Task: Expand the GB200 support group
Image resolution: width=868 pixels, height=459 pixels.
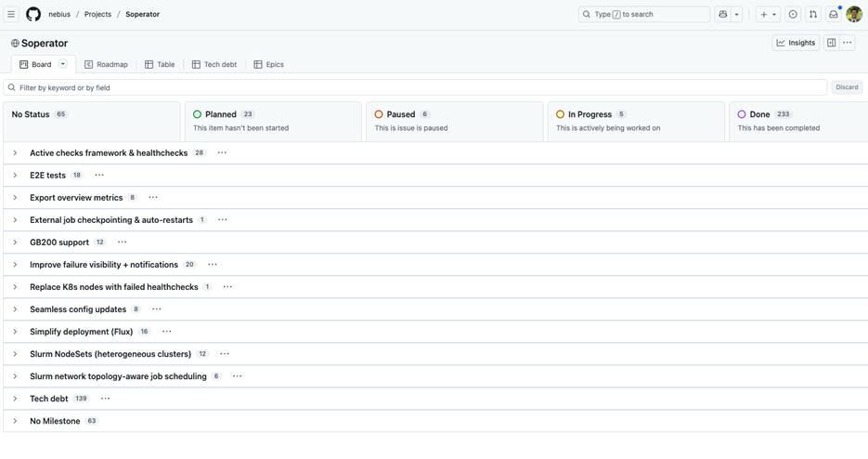Action: coord(15,242)
